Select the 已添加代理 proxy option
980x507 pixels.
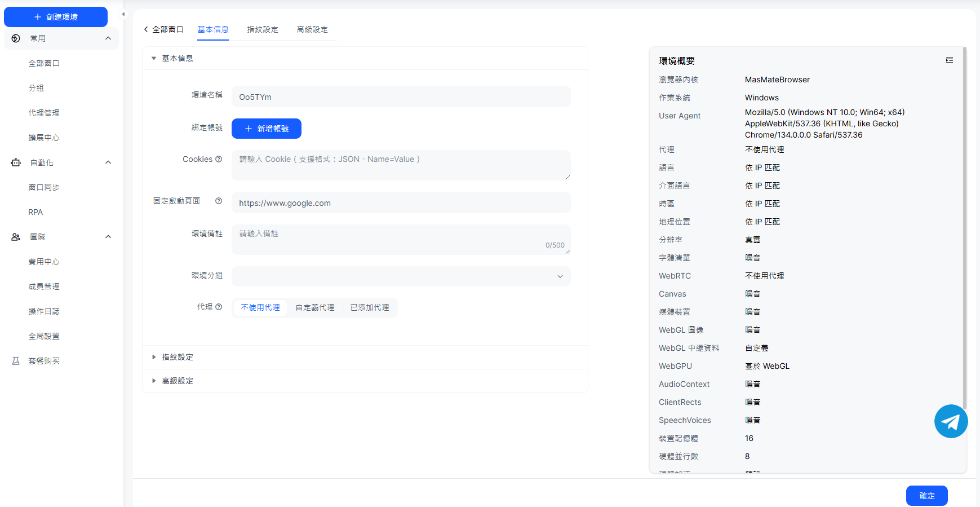pos(370,307)
